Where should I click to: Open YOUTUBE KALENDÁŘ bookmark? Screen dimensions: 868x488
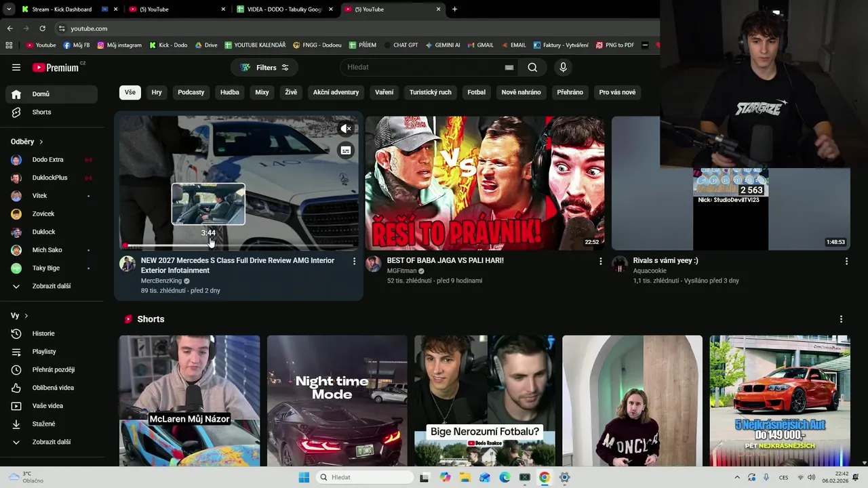tap(255, 45)
